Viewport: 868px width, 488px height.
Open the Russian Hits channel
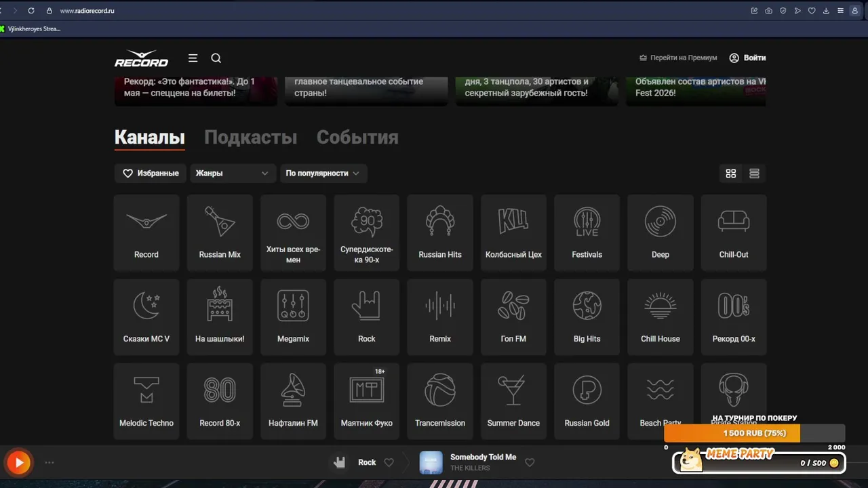coord(440,233)
